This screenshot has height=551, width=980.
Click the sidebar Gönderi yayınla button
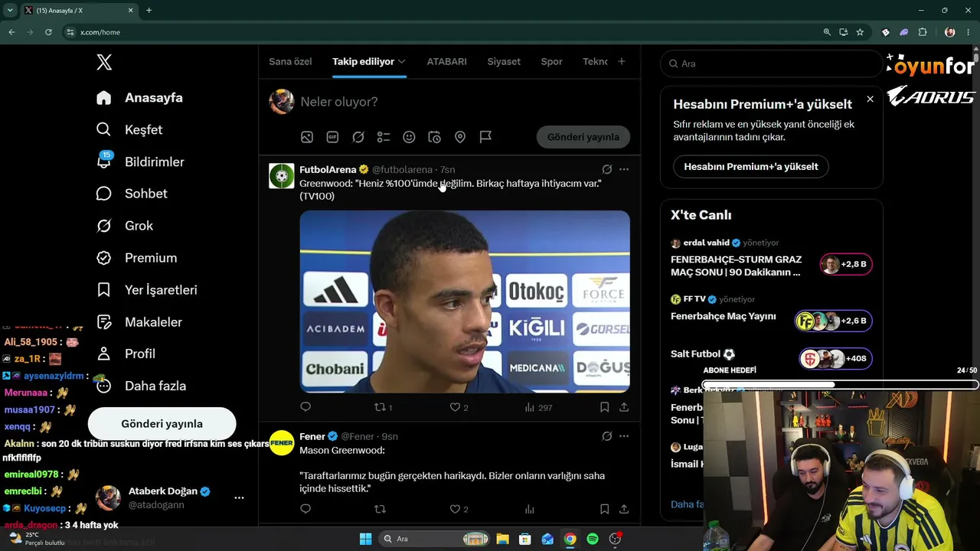[x=162, y=424]
